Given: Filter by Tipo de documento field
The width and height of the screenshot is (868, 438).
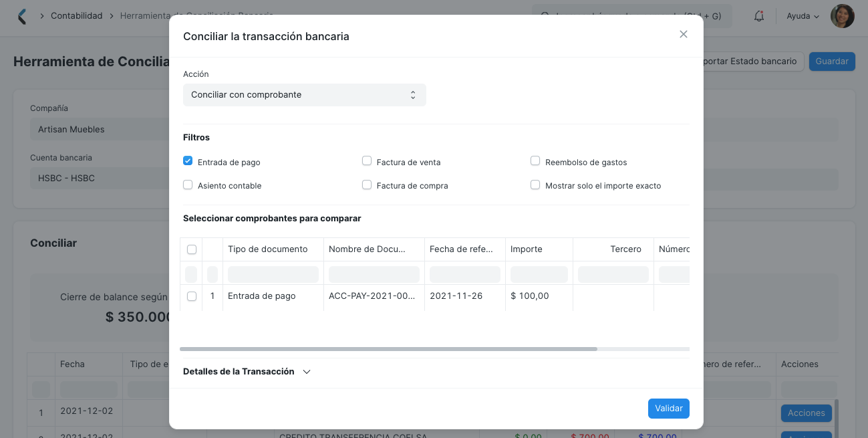Looking at the screenshot, I should 273,274.
